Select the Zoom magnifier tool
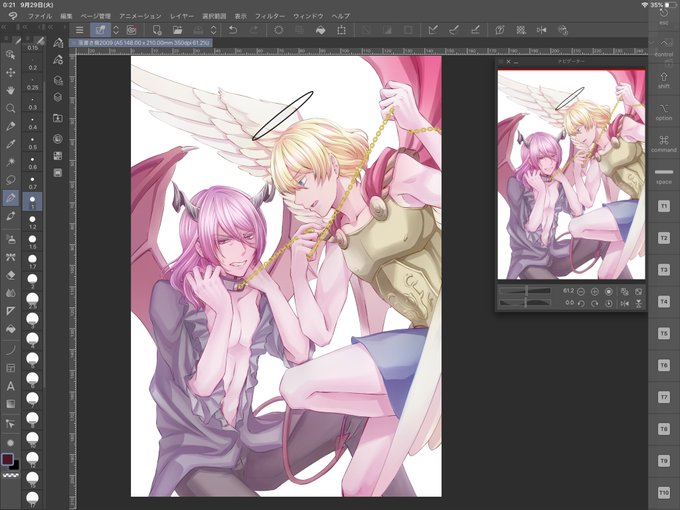 click(11, 108)
